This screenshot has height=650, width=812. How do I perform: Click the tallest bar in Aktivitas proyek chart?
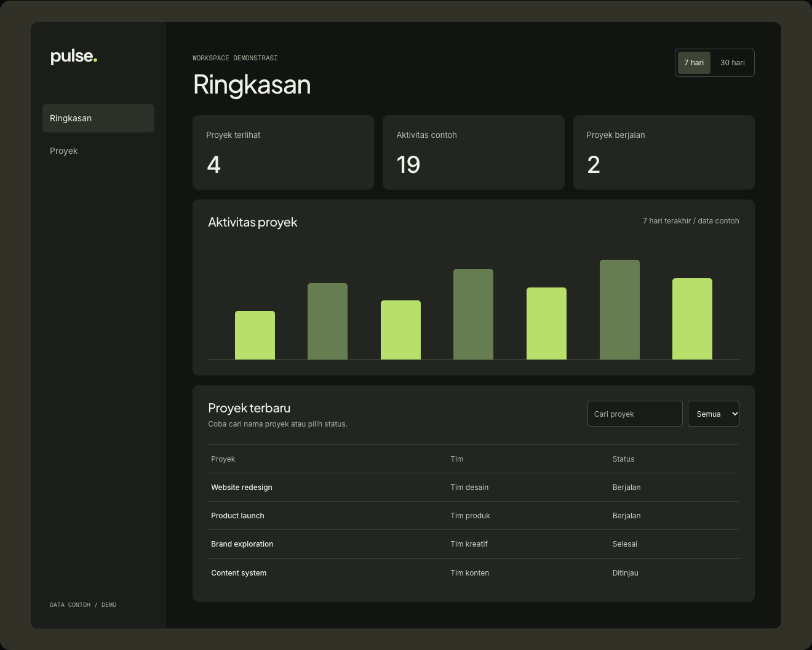[619, 310]
